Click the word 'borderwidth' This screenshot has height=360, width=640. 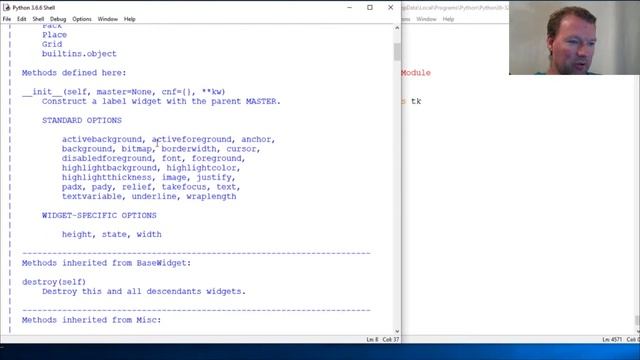(x=189, y=149)
